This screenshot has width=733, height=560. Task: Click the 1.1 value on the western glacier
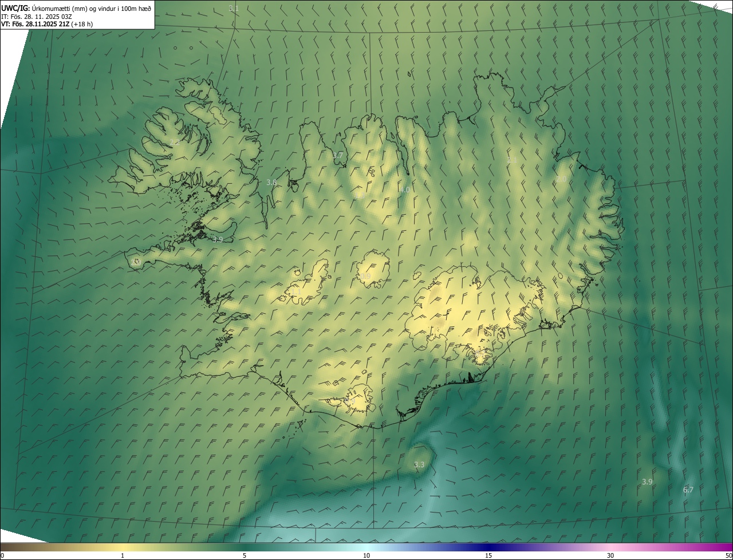(295, 292)
